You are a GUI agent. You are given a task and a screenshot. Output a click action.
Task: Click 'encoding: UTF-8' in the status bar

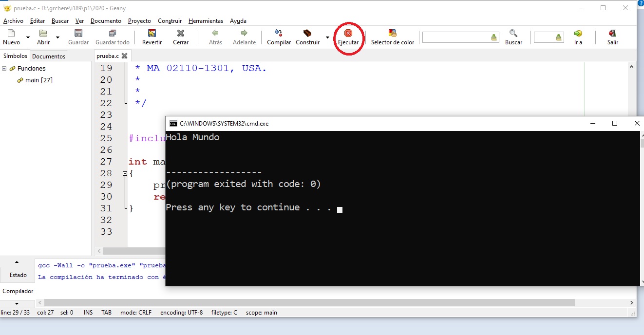(181, 313)
